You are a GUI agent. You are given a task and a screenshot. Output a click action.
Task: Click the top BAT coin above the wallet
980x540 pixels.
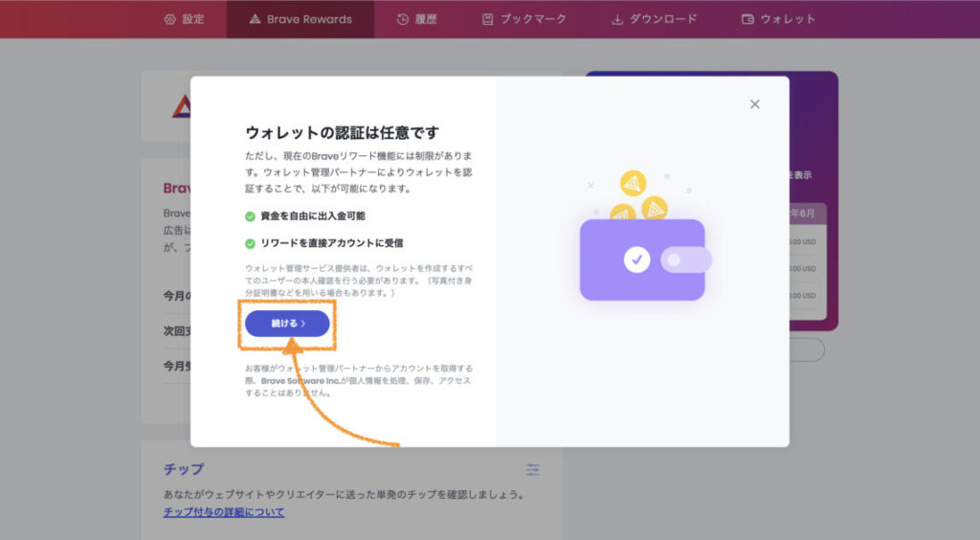pyautogui.click(x=634, y=183)
